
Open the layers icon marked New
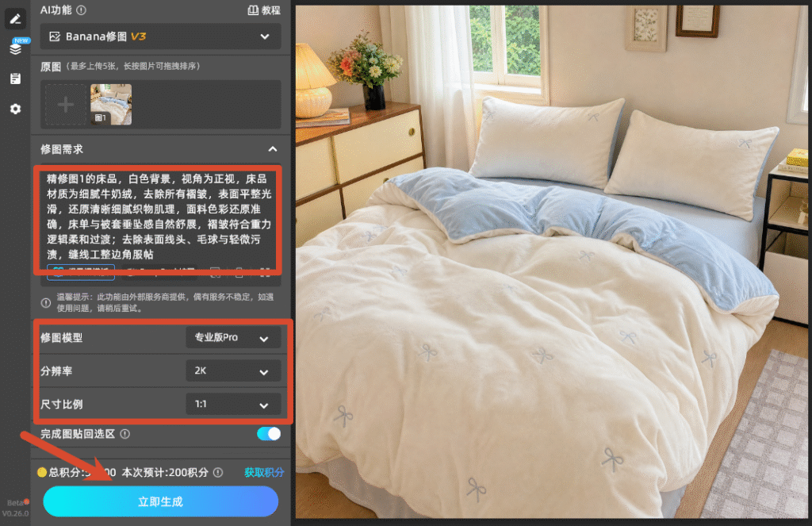[16, 48]
